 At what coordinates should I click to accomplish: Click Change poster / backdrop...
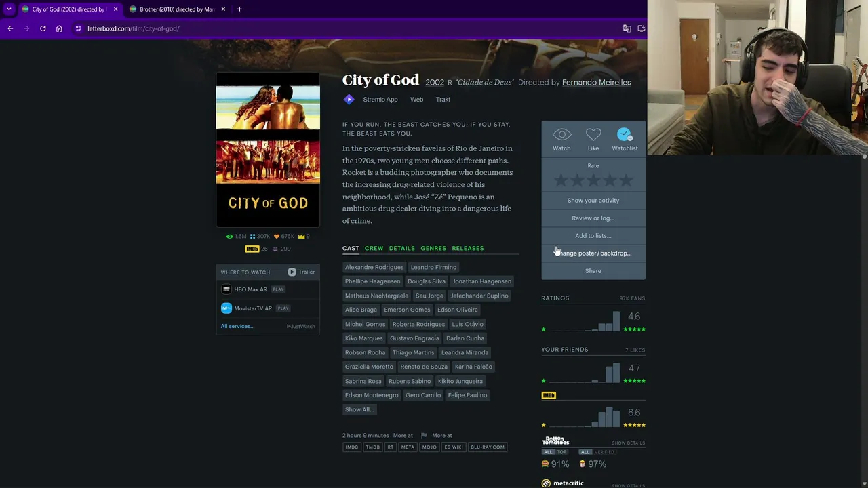(x=593, y=253)
